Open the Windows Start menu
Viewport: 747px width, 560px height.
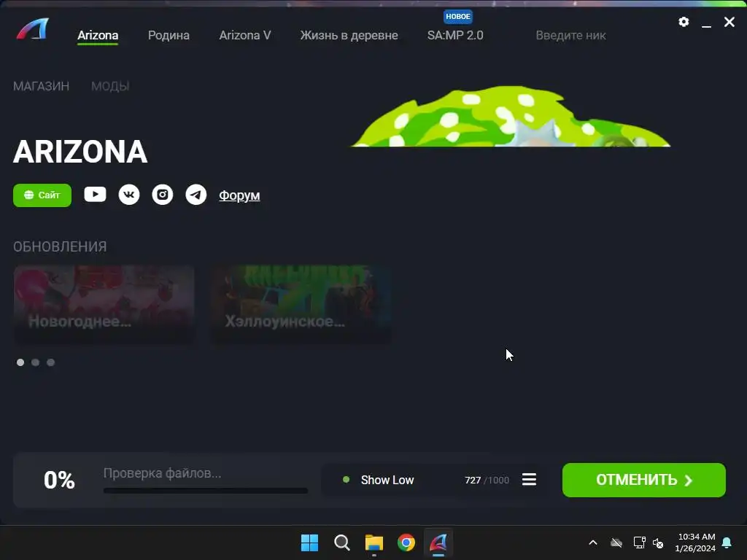309,542
